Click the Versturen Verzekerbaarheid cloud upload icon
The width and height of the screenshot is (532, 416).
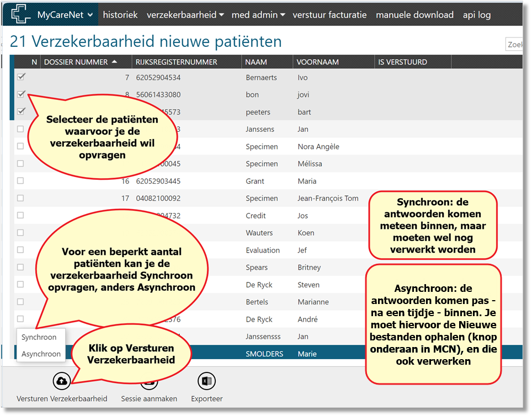(x=62, y=381)
